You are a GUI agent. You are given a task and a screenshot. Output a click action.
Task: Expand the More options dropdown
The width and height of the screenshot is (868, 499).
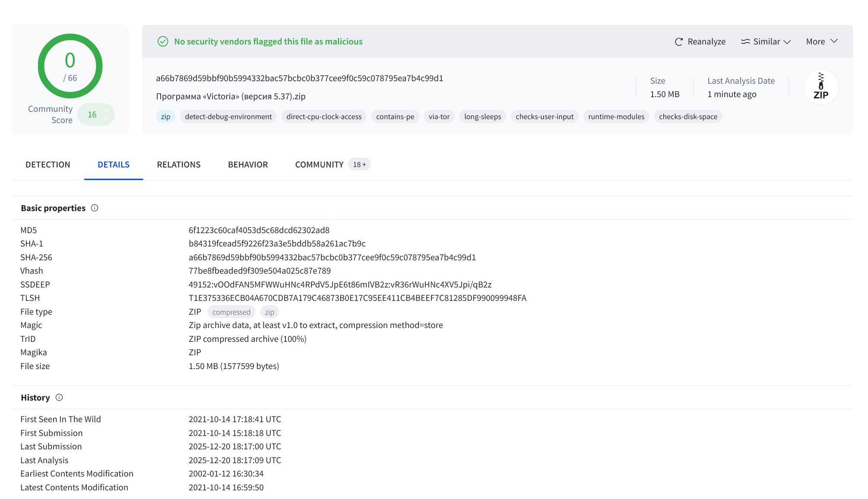(821, 41)
